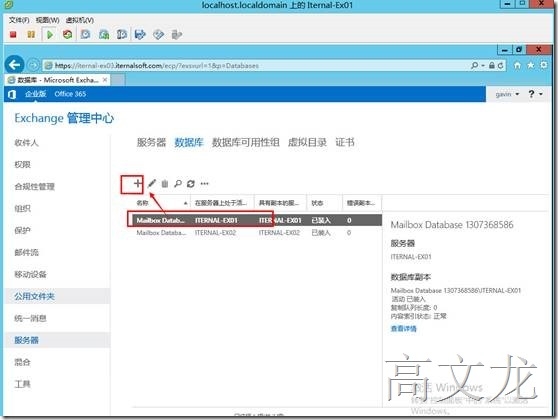558x420 pixels.
Task: Close the Microsoft Exchange browser tab
Action: coord(105,80)
